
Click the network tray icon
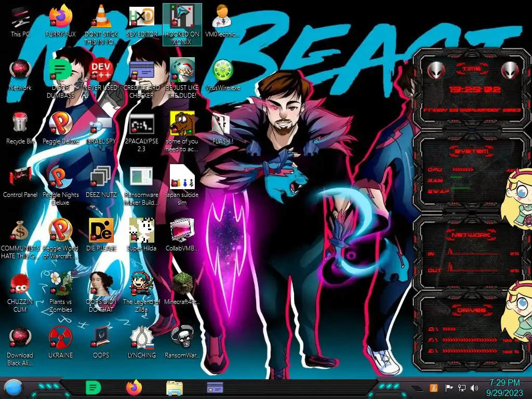[462, 388]
